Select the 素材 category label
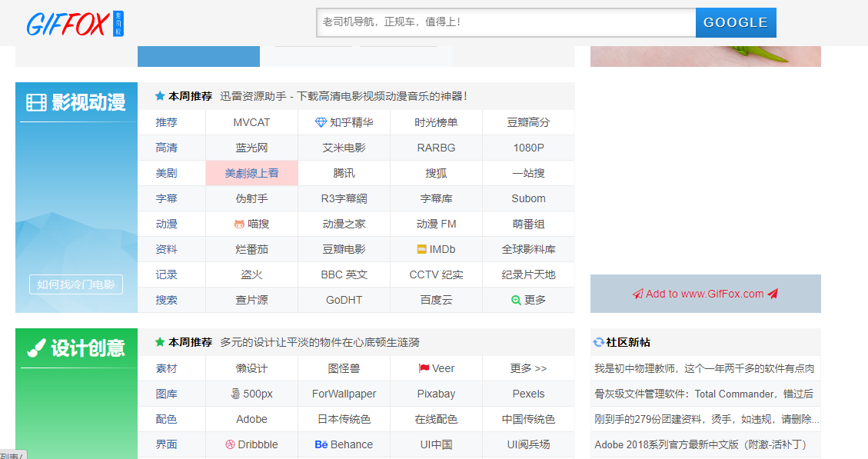 (166, 369)
